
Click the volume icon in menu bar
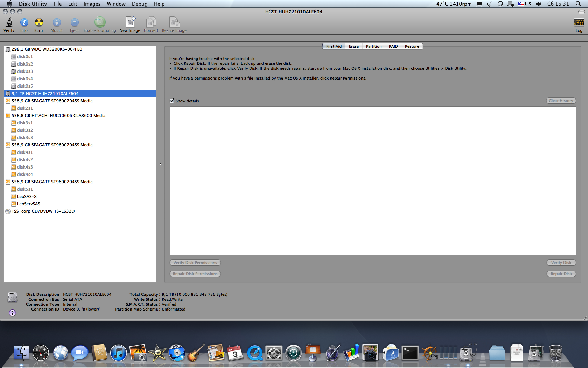coord(539,4)
